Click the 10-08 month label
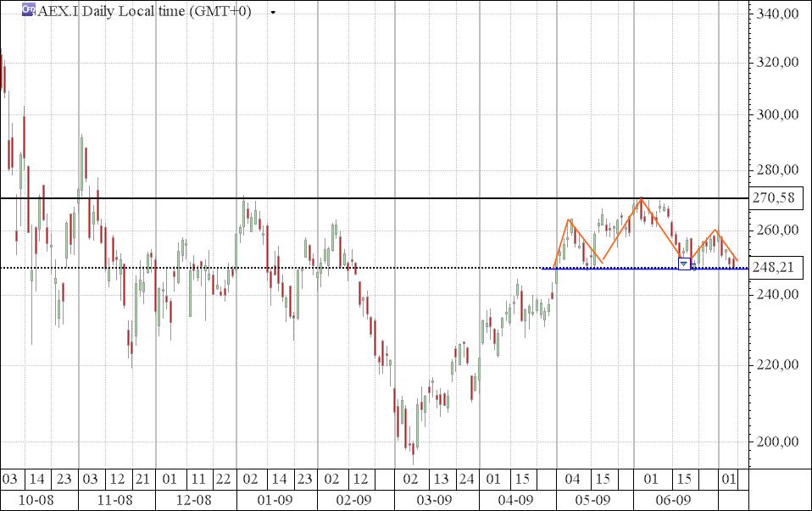 (36, 501)
